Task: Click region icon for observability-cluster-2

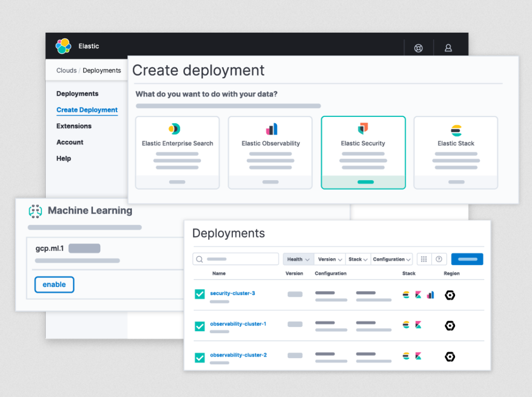Action: (x=450, y=356)
